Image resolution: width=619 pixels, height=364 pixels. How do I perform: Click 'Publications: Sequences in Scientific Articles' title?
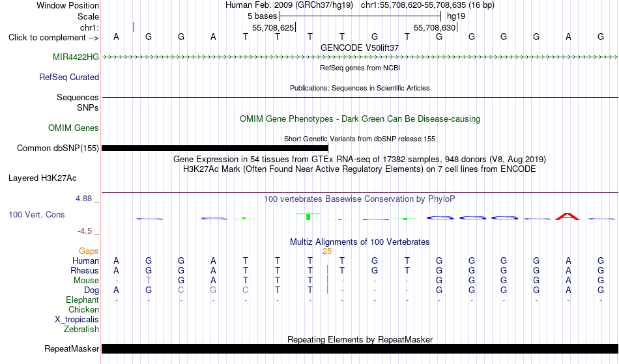click(360, 88)
